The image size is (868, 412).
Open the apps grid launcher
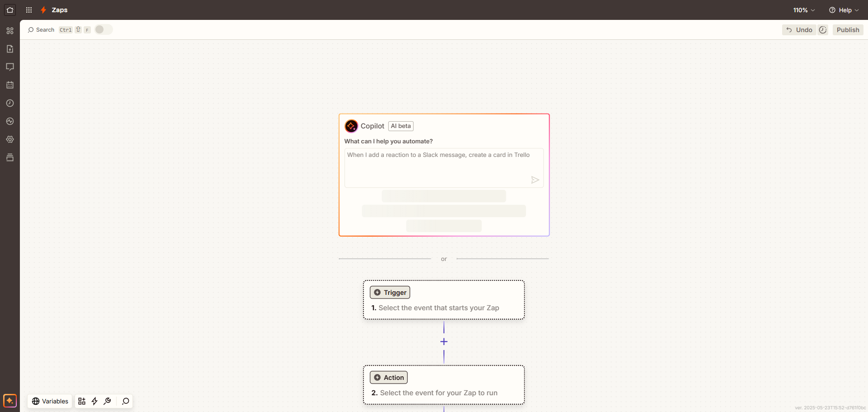[29, 10]
